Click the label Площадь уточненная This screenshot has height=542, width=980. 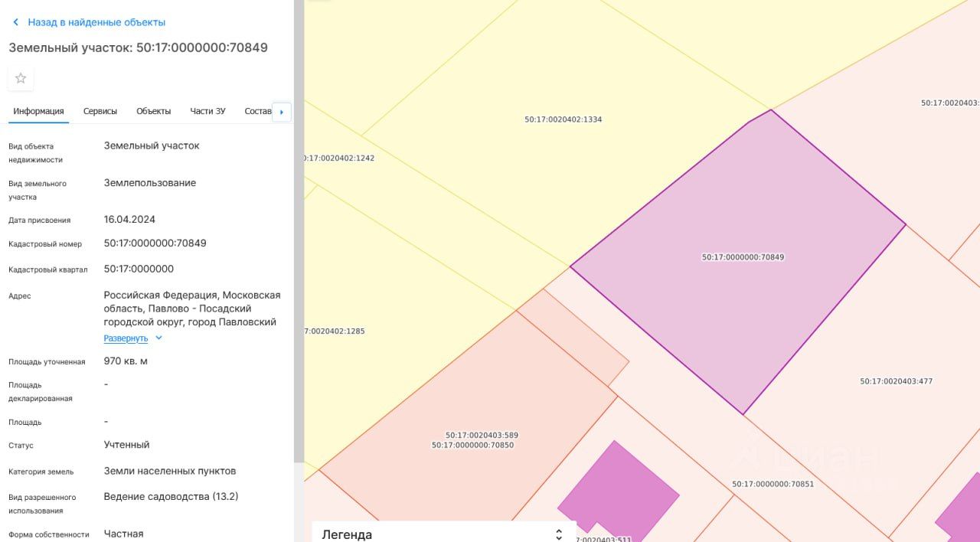click(47, 362)
